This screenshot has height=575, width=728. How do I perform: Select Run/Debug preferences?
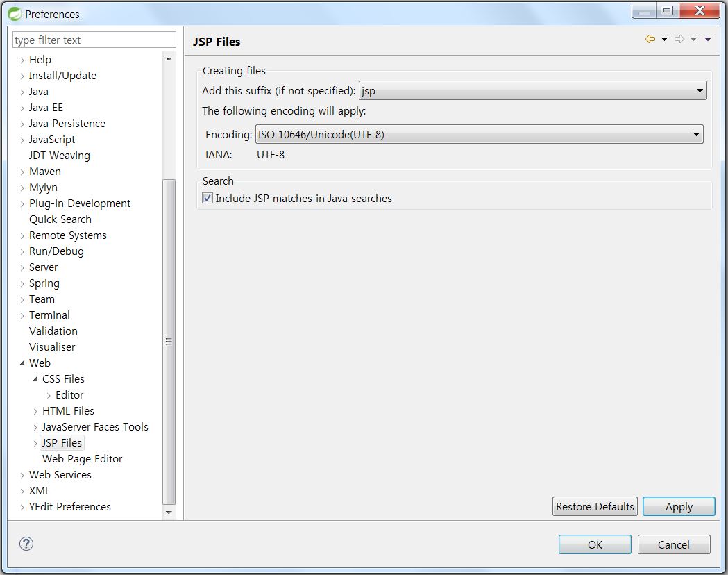(x=56, y=251)
